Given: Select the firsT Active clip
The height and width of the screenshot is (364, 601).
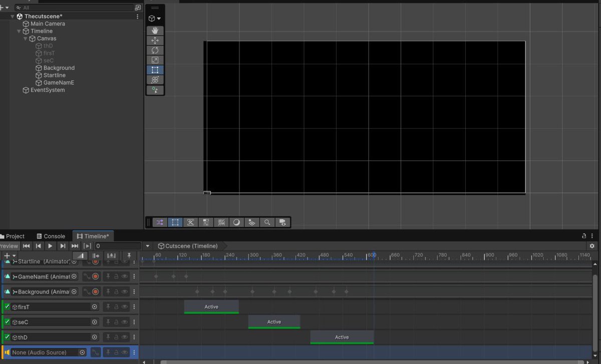Looking at the screenshot, I should 211,307.
